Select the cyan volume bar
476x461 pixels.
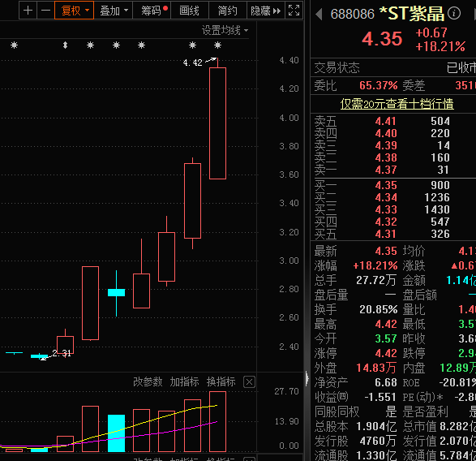coord(116,433)
